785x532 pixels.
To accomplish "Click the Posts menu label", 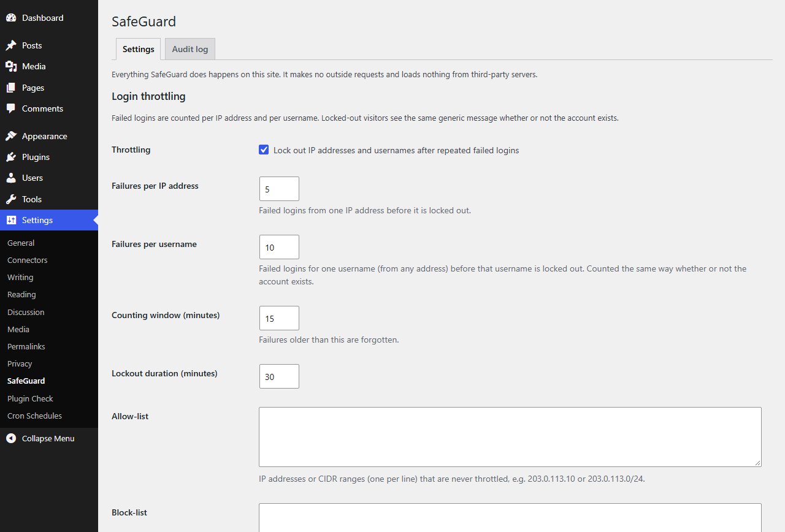I will (x=32, y=45).
